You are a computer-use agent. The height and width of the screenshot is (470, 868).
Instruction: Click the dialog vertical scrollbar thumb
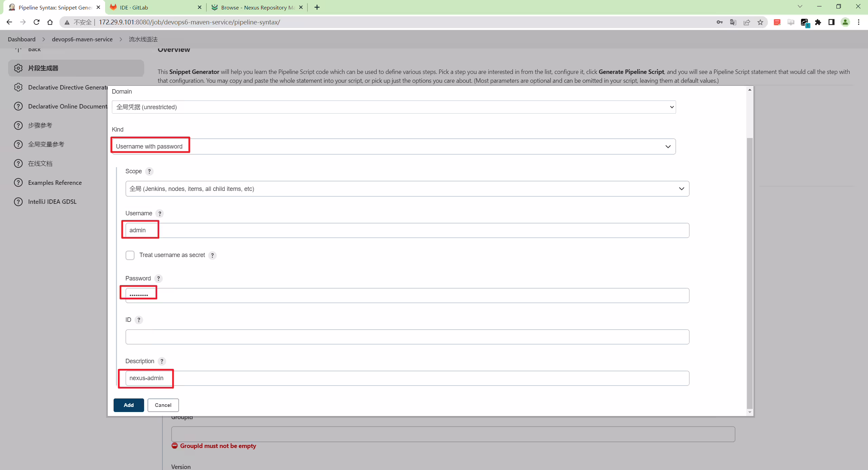tap(750, 273)
